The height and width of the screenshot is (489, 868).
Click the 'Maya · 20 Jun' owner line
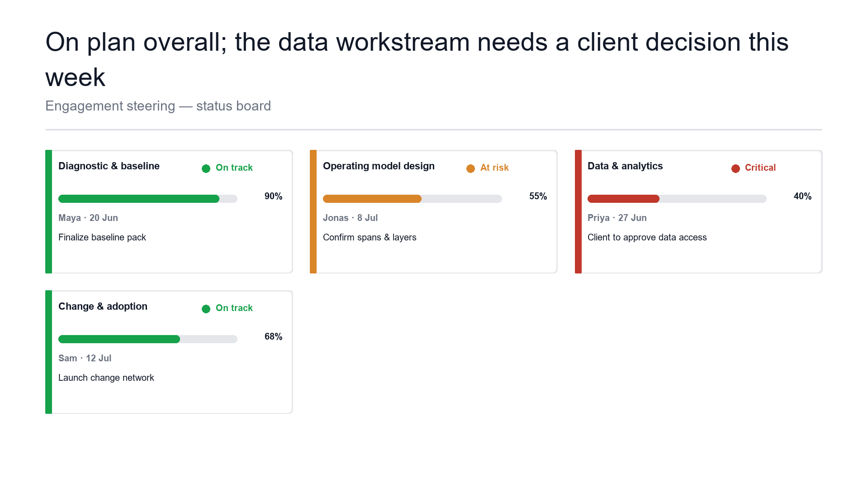click(x=88, y=218)
